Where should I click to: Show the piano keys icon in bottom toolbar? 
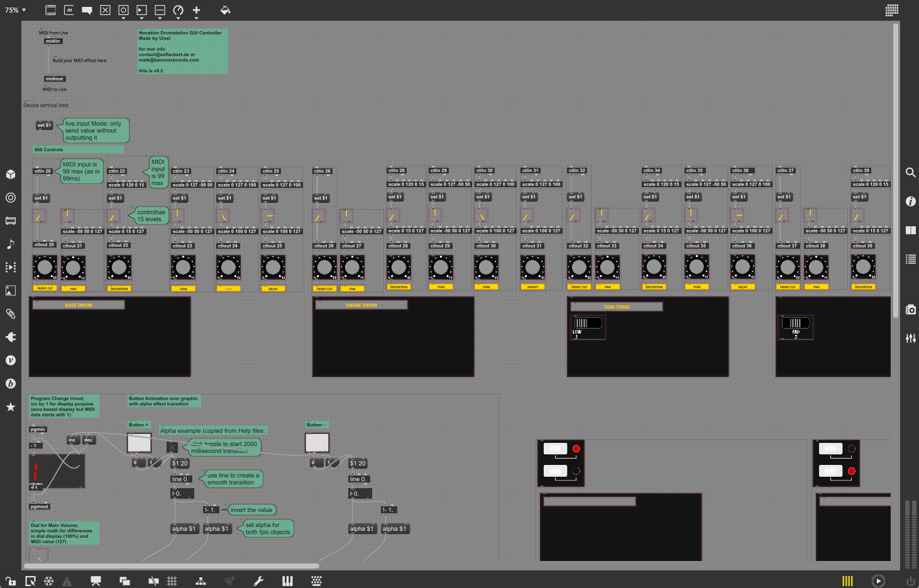pos(287,581)
